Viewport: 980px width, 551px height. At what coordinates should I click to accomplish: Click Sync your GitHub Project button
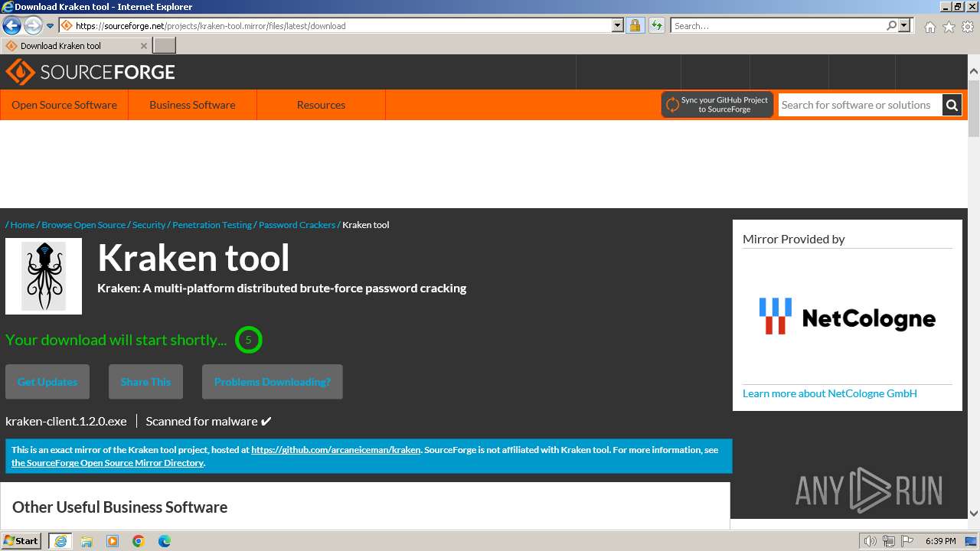[x=717, y=105]
